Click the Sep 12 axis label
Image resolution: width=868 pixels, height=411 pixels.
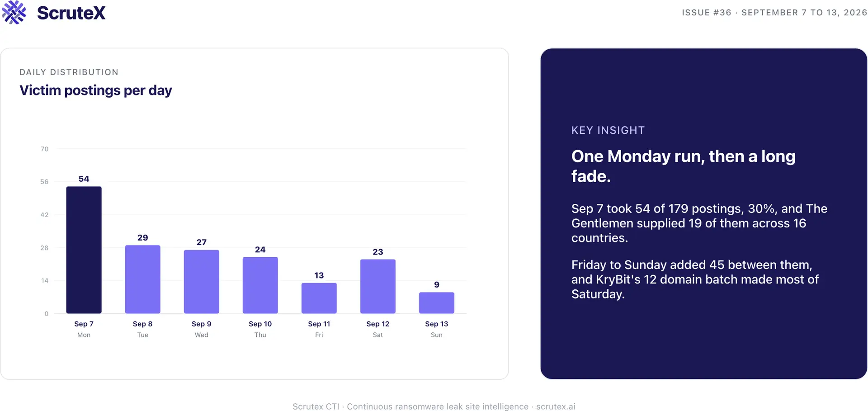pyautogui.click(x=377, y=324)
